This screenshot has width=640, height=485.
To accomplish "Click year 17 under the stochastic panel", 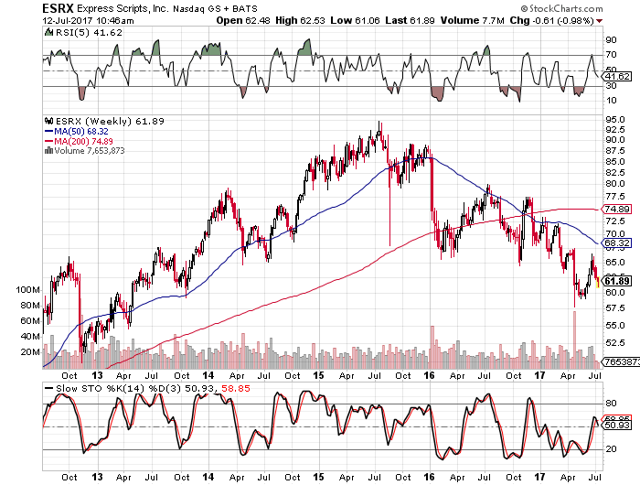I will pos(540,477).
